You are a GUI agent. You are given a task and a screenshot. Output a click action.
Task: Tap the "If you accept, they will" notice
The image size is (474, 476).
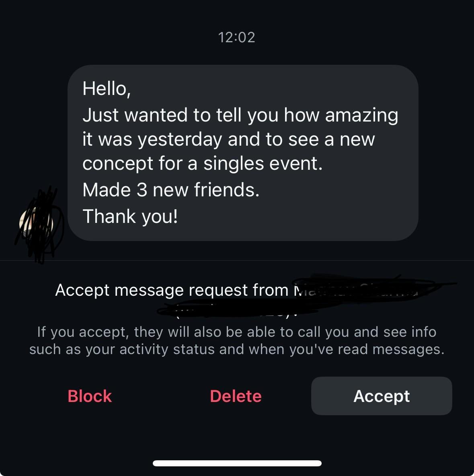(236, 332)
